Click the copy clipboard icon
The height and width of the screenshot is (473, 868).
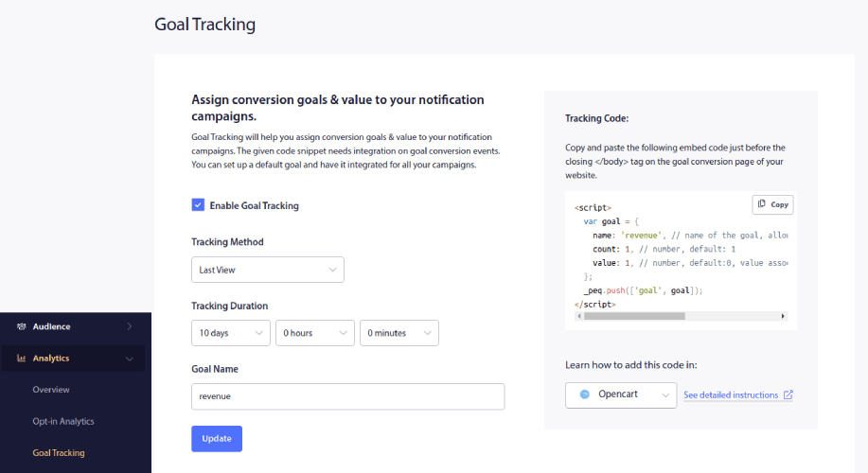(x=762, y=204)
